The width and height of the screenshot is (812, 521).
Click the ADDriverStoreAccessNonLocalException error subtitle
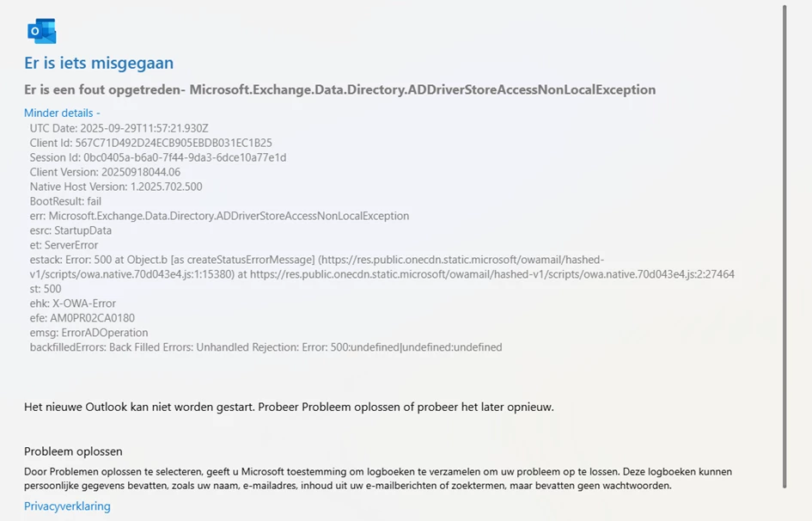click(339, 89)
